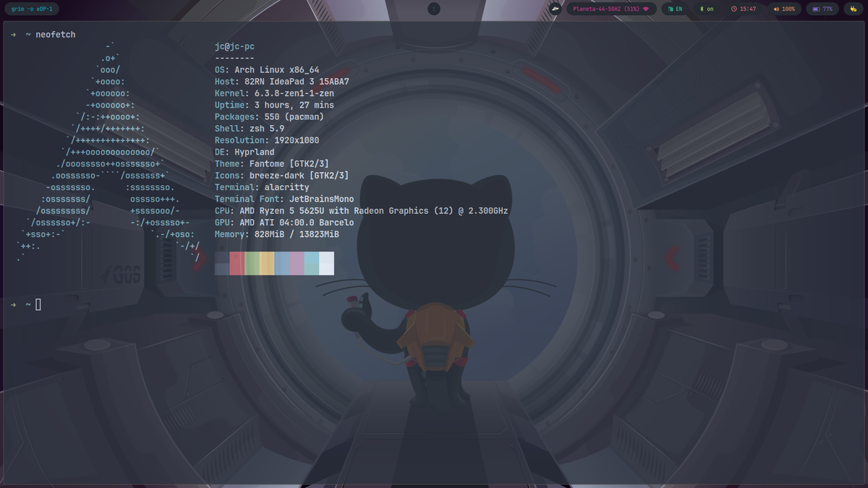Click the 'jc@jc-pc' title line
Viewport: 868px width, 488px height.
[234, 46]
